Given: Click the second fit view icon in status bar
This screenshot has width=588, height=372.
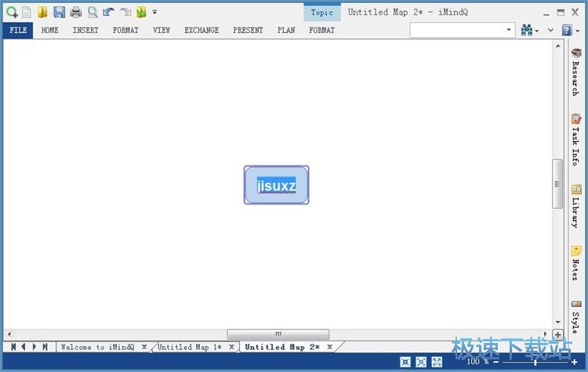Looking at the screenshot, I should point(421,362).
